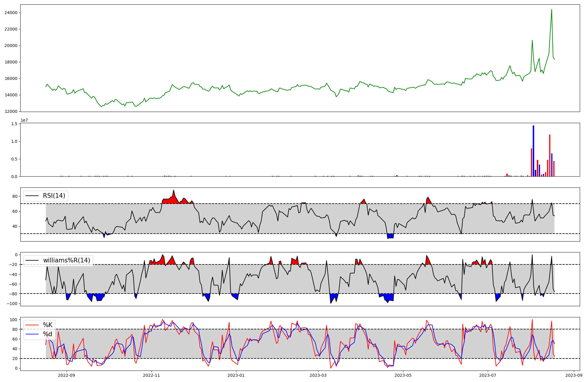Click the 1e7 volume scale label
Viewport: 588px width, 382px height.
coord(24,120)
